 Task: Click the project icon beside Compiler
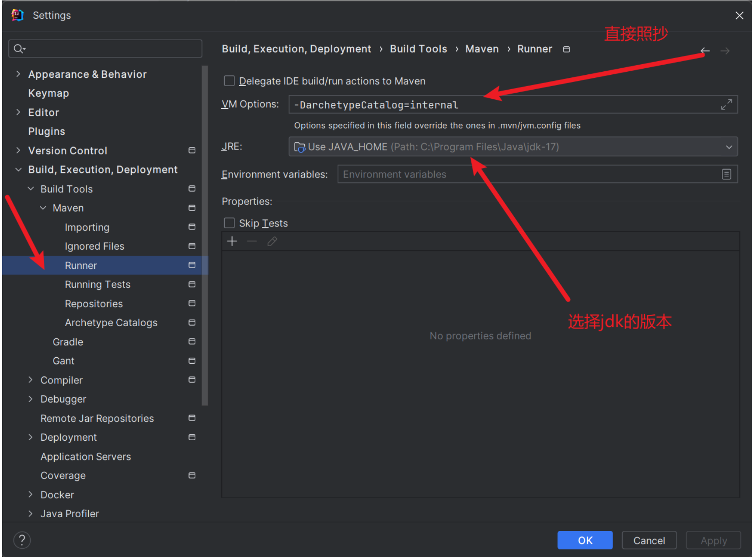[x=192, y=380]
